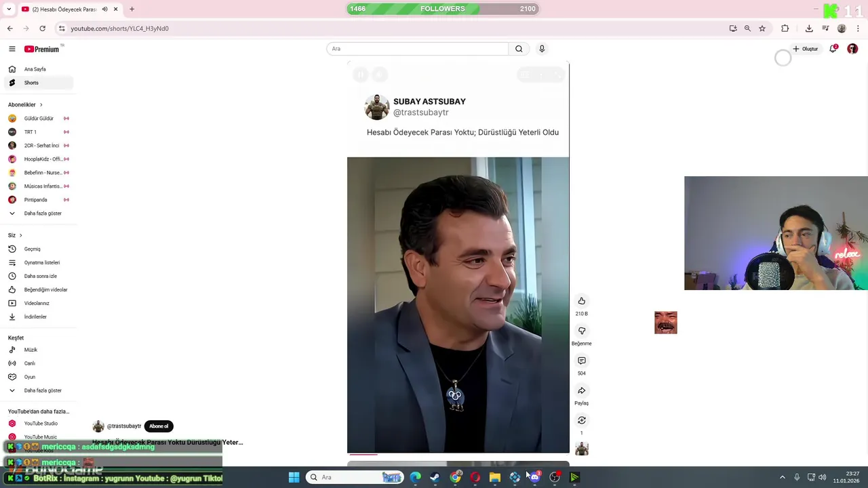The image size is (868, 488).
Task: Open Oyun gaming section
Action: click(x=38, y=377)
